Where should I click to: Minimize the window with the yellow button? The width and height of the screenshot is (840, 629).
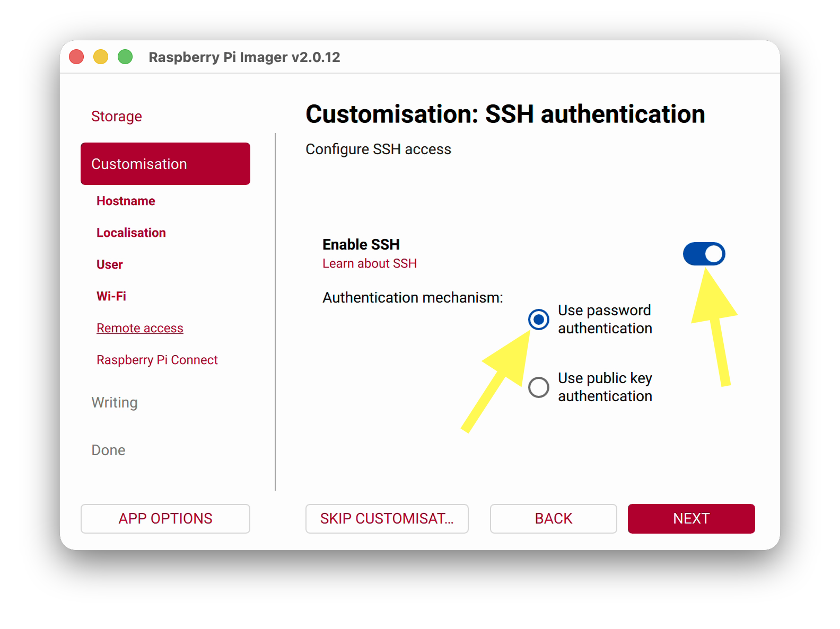click(x=101, y=57)
